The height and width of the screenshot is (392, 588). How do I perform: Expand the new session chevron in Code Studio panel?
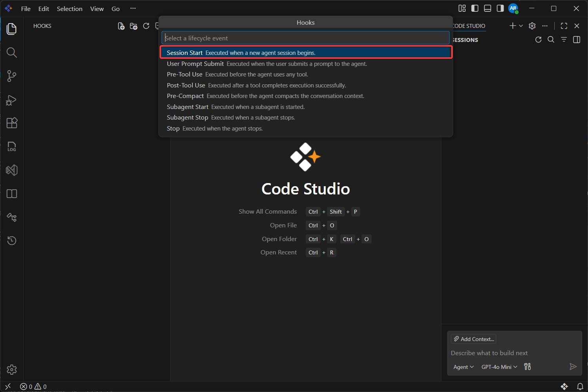pos(521,26)
